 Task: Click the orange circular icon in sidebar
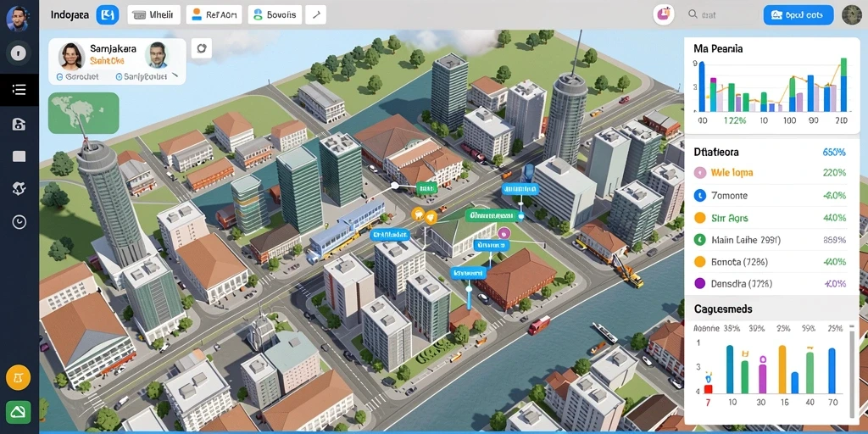(x=19, y=378)
